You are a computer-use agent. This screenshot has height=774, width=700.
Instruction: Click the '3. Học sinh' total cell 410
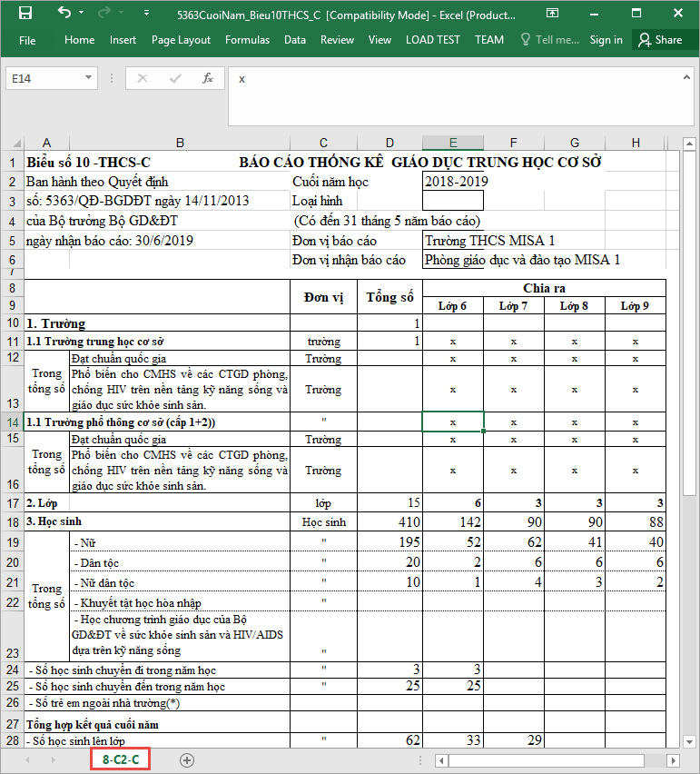point(389,522)
